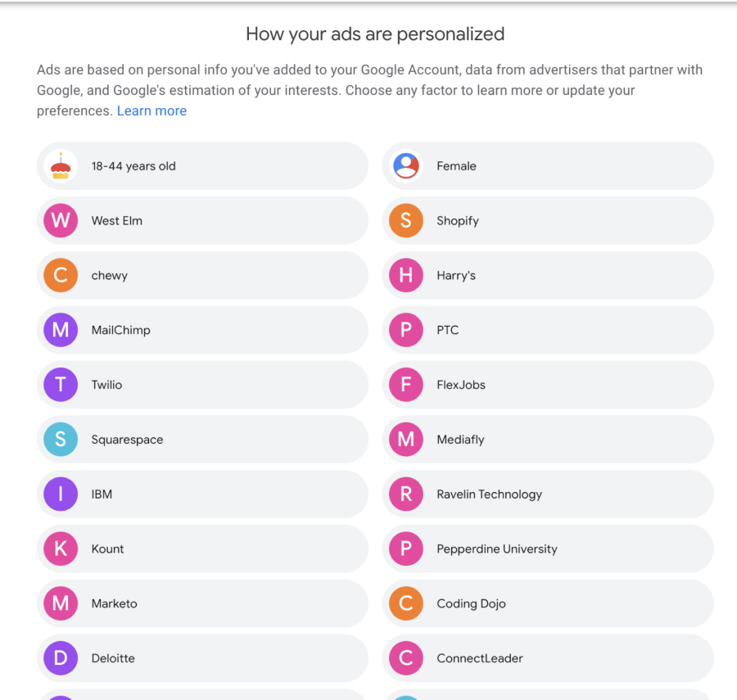The height and width of the screenshot is (700, 737).
Task: Open the Harry's advertiser factor
Action: 548,275
